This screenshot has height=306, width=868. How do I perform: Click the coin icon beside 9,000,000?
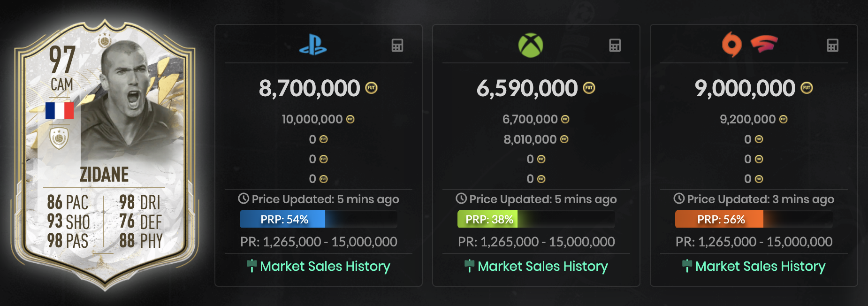tap(807, 88)
